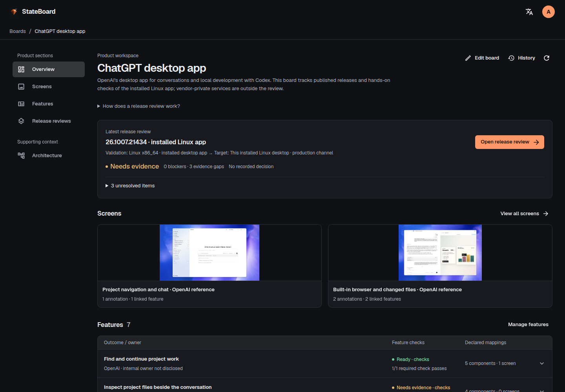
Task: Open the Built-in browser and changed files thumbnail
Action: (440, 252)
